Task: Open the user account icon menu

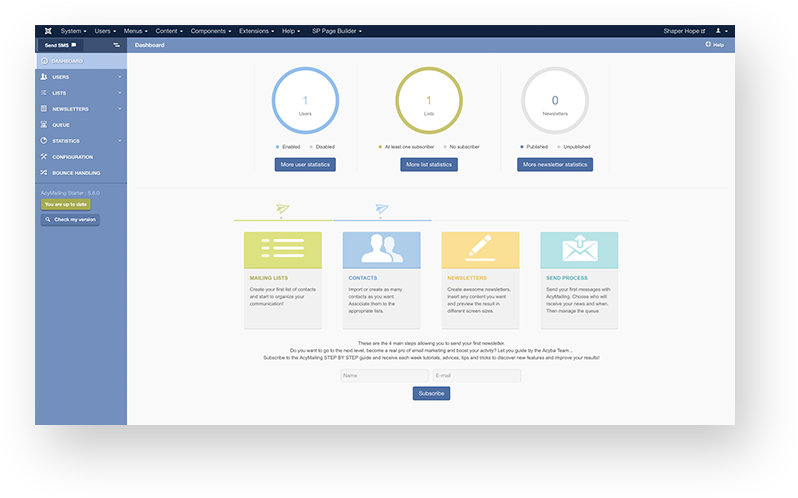Action: click(x=720, y=31)
